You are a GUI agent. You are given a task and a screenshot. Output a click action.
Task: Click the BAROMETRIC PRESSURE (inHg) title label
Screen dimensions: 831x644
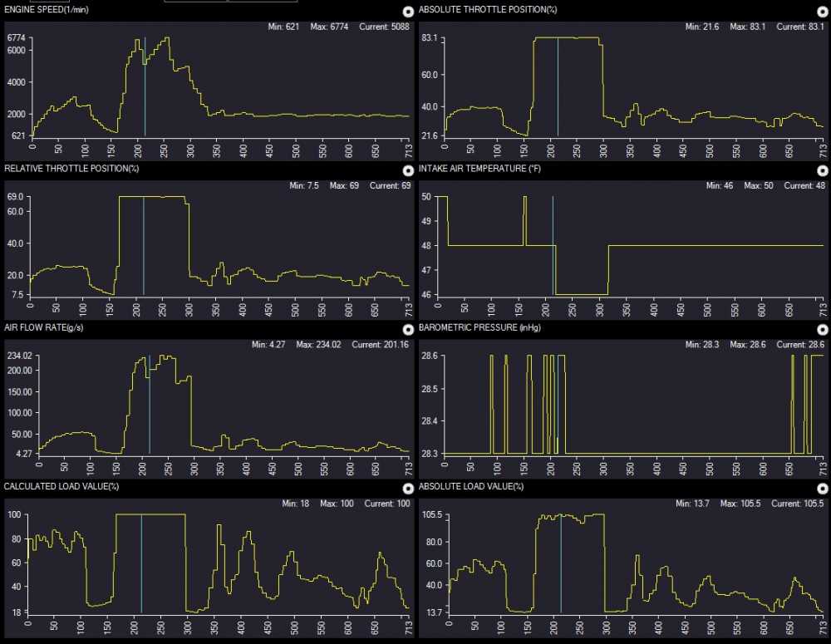[x=471, y=327]
